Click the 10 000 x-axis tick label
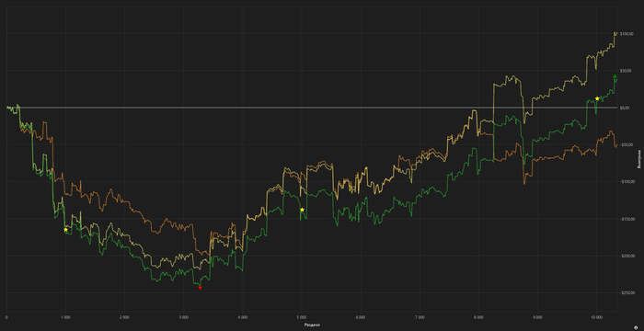Screen dimensions: 644x331 click(596, 317)
